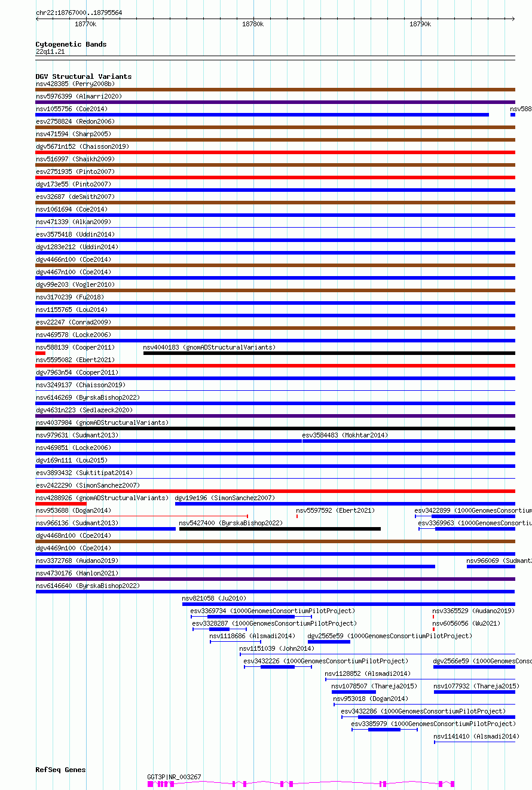Open nsv1118686 (Alsmadi2014) variant
Screen dimensions: 532x790
tap(252, 636)
